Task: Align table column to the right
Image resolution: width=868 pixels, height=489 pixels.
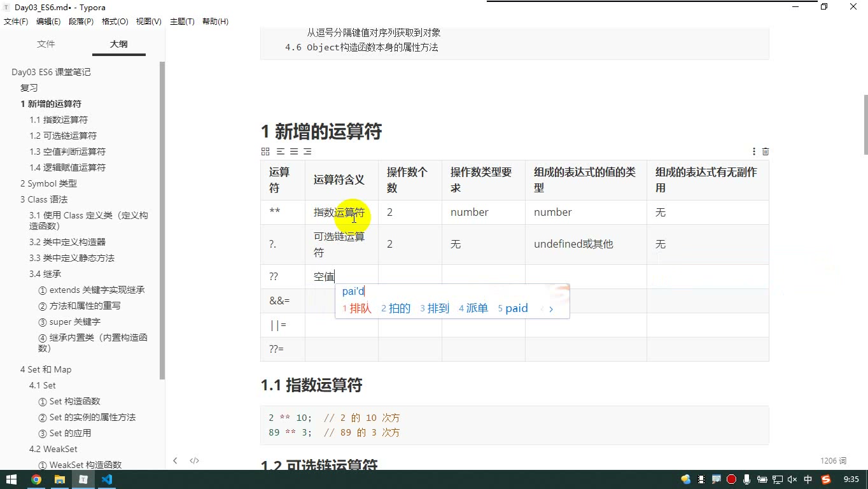Action: coord(307,152)
